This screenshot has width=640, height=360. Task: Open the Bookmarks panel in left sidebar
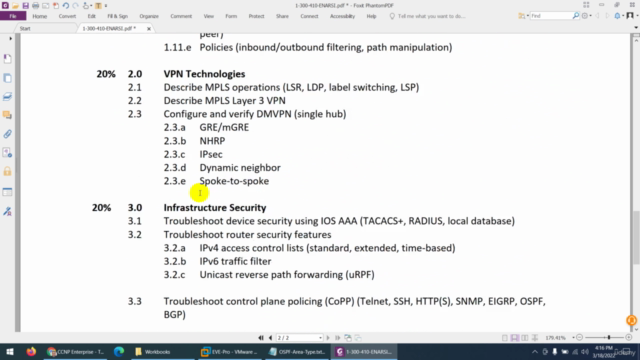(x=7, y=59)
